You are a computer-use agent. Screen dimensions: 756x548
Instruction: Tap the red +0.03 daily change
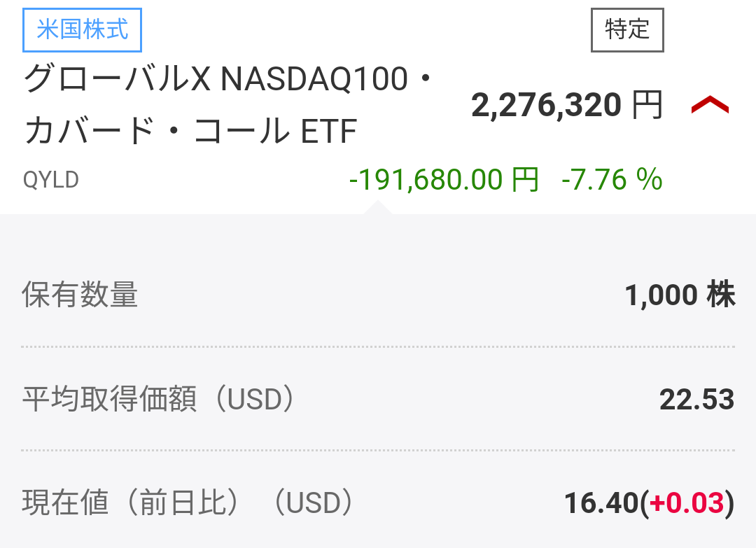[687, 503]
